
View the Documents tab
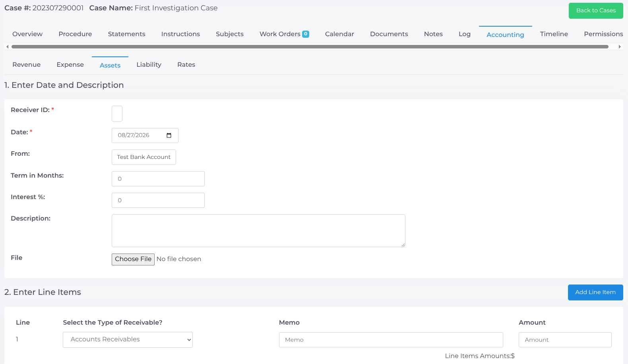(389, 34)
